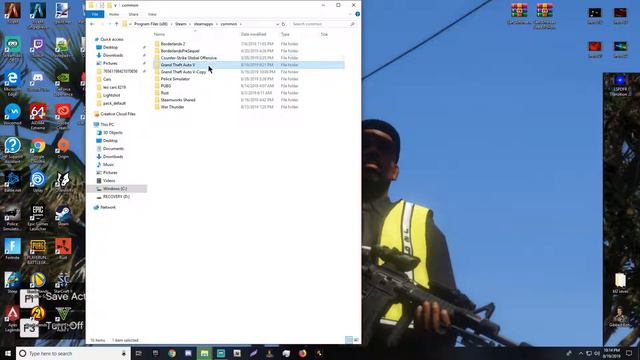Viewport: 640px width, 360px height.
Task: Open Epic Games Launcher desktop icon
Action: (38, 218)
